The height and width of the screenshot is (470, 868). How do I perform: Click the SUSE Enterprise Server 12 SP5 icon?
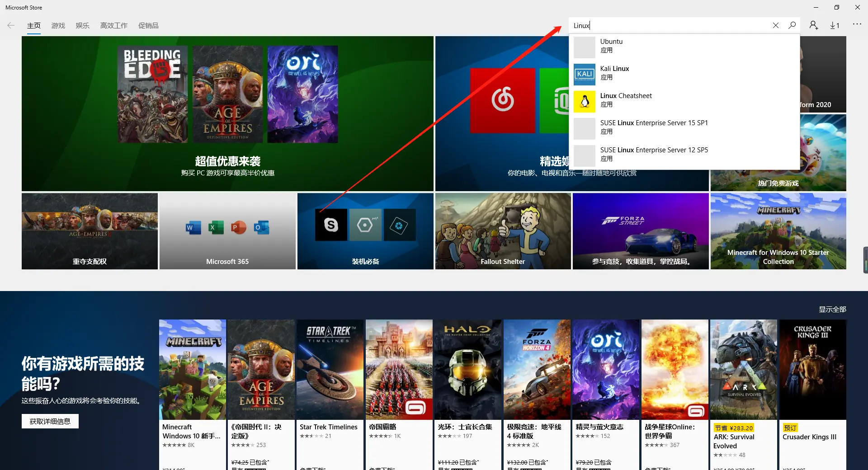(585, 155)
